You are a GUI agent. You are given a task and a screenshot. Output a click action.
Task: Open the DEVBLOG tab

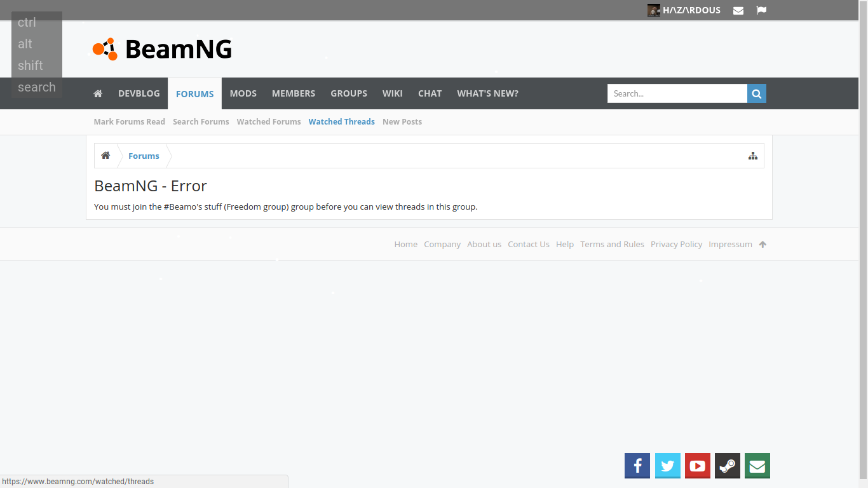click(x=139, y=93)
